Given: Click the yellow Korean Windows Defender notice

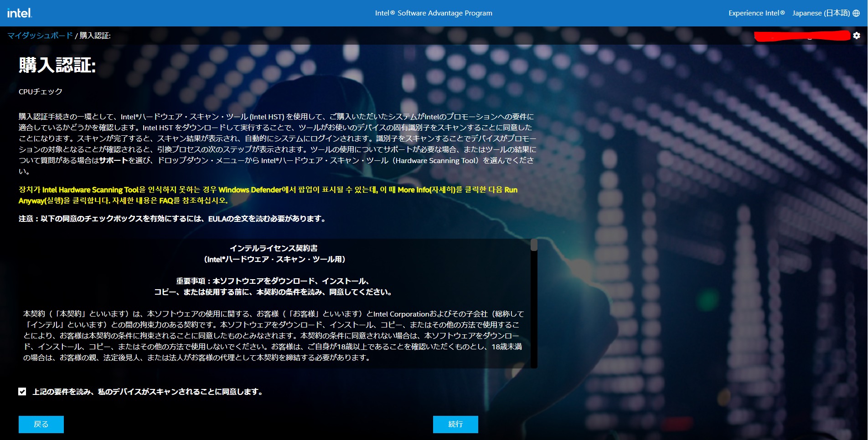Looking at the screenshot, I should (x=268, y=195).
